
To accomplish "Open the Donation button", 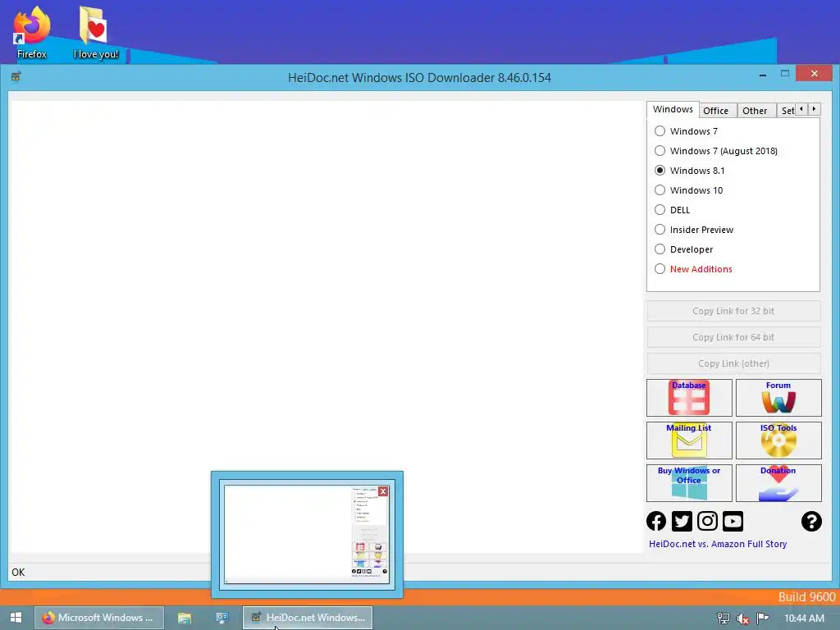I will tap(778, 482).
